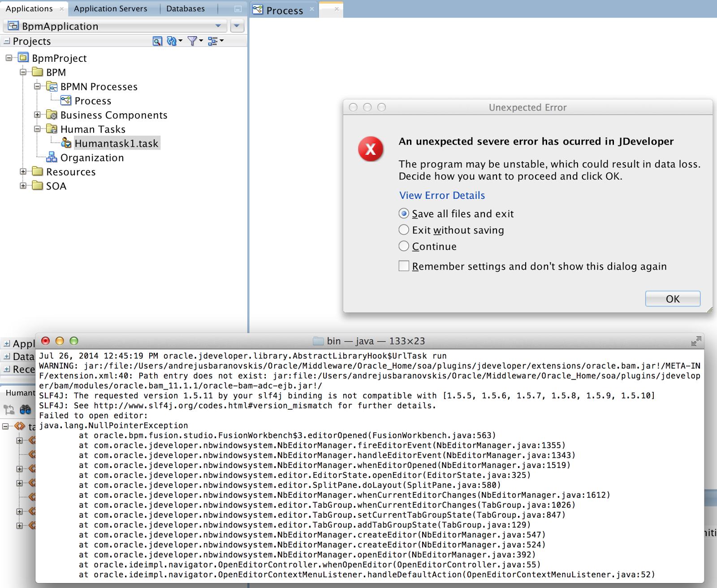This screenshot has width=717, height=588.
Task: Switch to the Databases tab
Action: click(x=186, y=9)
